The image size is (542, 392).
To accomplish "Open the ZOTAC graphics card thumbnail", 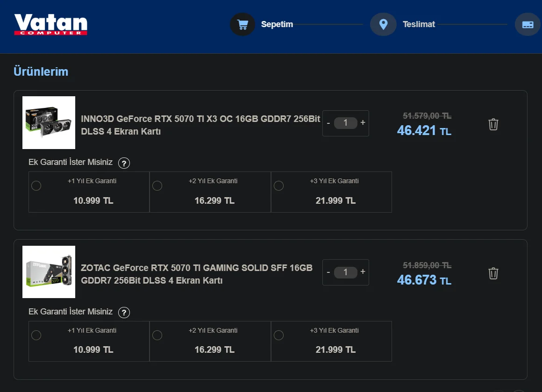I will [x=49, y=272].
